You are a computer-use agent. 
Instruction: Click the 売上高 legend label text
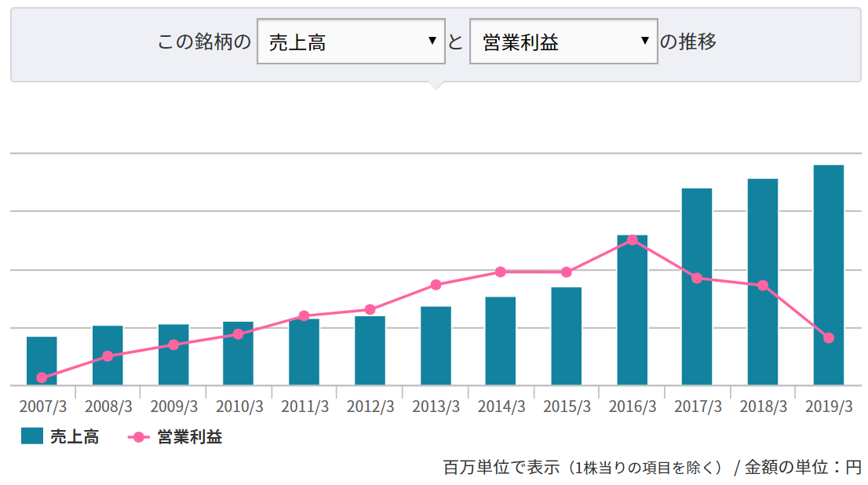(74, 437)
